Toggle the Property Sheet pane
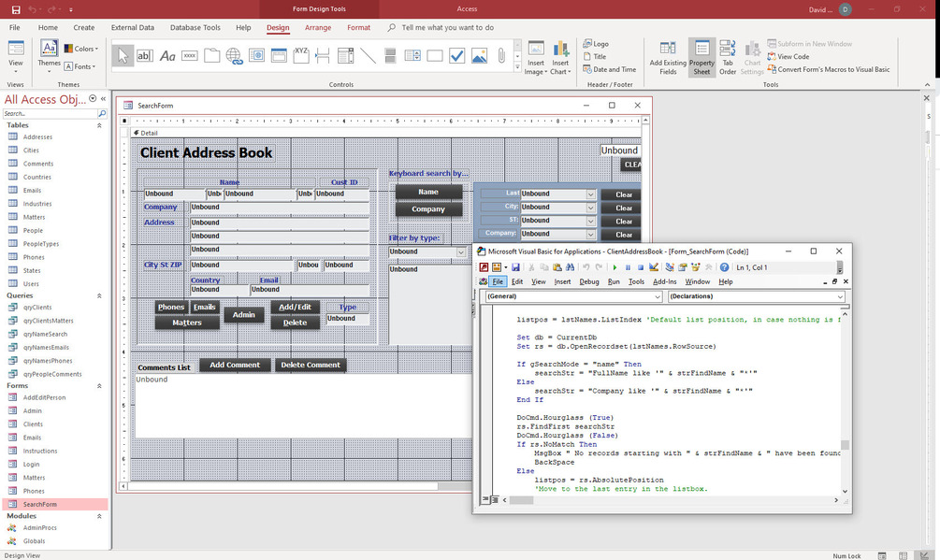This screenshot has width=940, height=560. pyautogui.click(x=701, y=58)
